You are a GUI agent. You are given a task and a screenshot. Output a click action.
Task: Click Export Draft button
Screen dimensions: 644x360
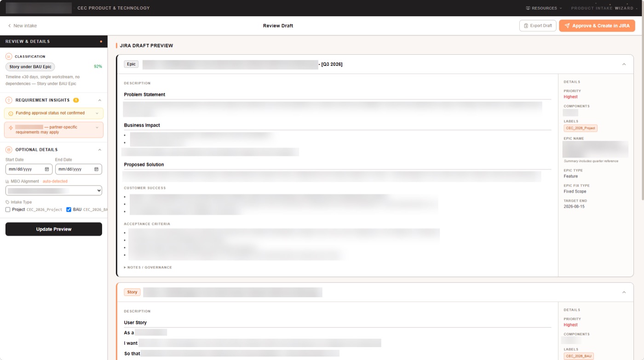pyautogui.click(x=538, y=26)
